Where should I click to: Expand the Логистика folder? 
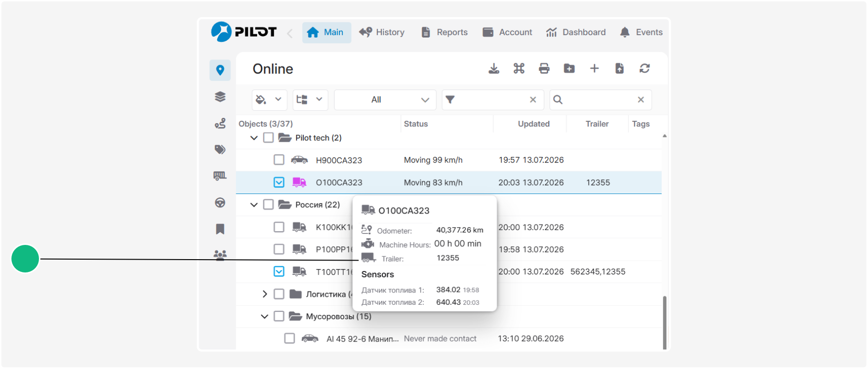pyautogui.click(x=265, y=294)
